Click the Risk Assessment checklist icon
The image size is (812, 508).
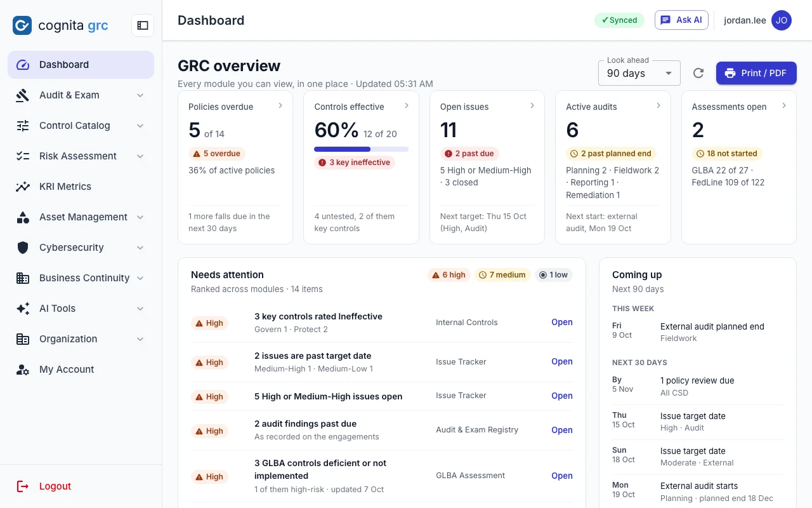tap(23, 156)
